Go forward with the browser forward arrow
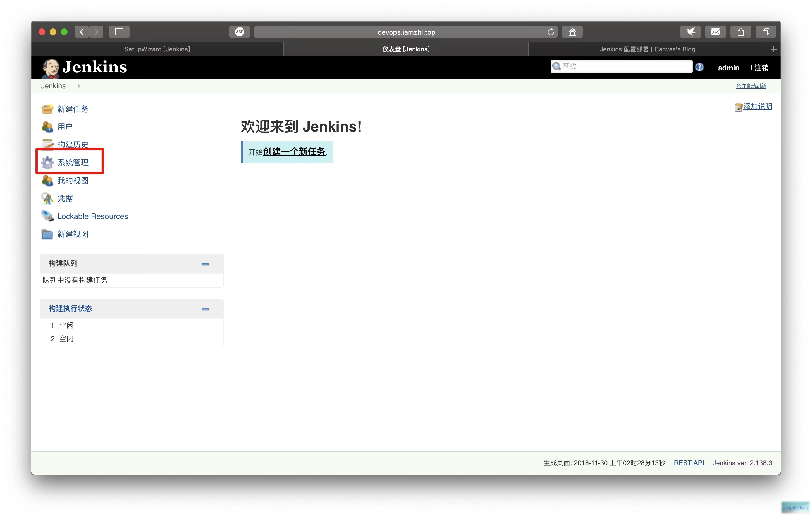Image resolution: width=812 pixels, height=516 pixels. (x=96, y=32)
